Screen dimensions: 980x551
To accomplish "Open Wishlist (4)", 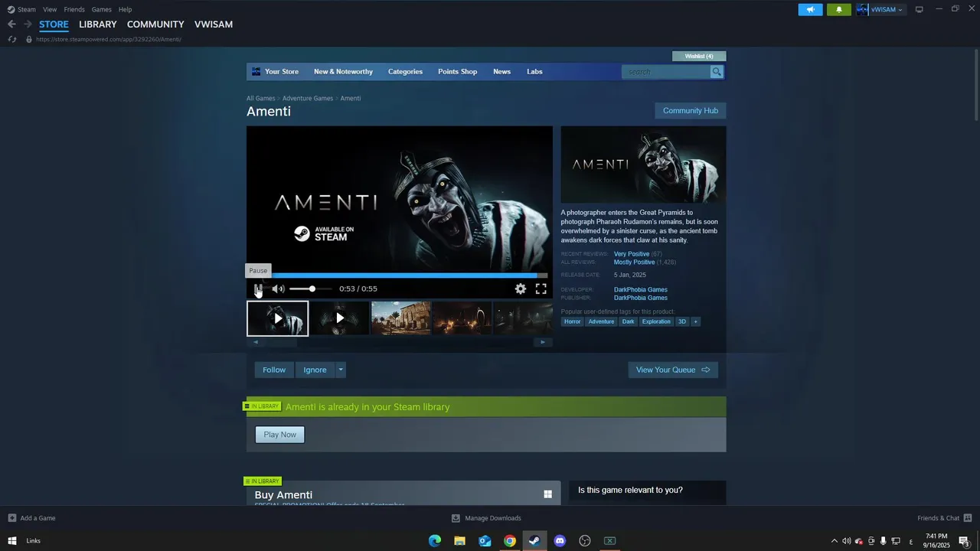I will coord(699,56).
